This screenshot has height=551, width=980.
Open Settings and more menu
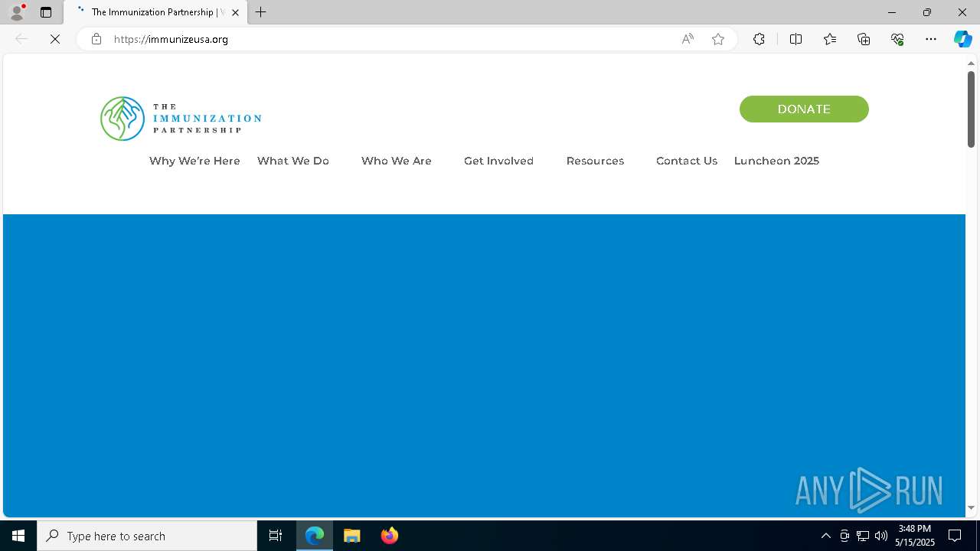(931, 39)
